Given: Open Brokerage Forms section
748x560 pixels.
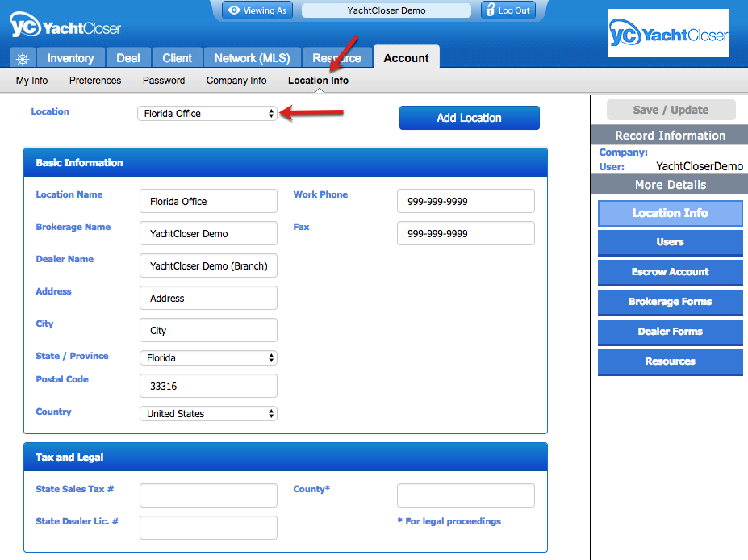Looking at the screenshot, I should click(671, 302).
